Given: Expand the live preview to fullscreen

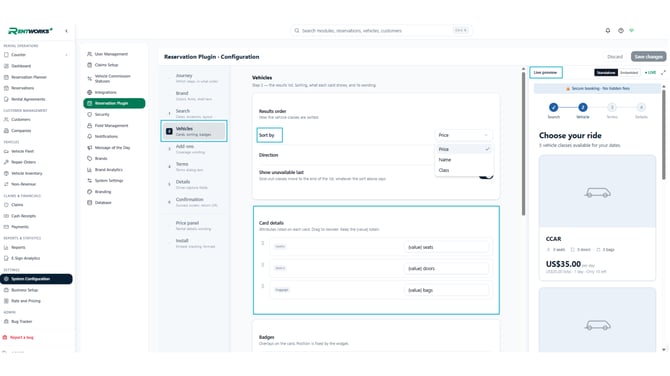Looking at the screenshot, I should tap(663, 73).
